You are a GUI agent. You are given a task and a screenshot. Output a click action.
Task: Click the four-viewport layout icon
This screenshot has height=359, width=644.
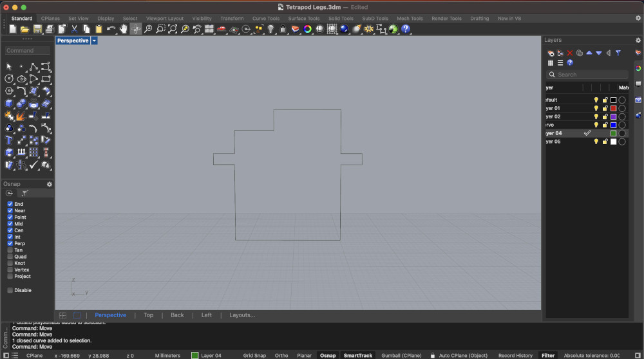209,29
